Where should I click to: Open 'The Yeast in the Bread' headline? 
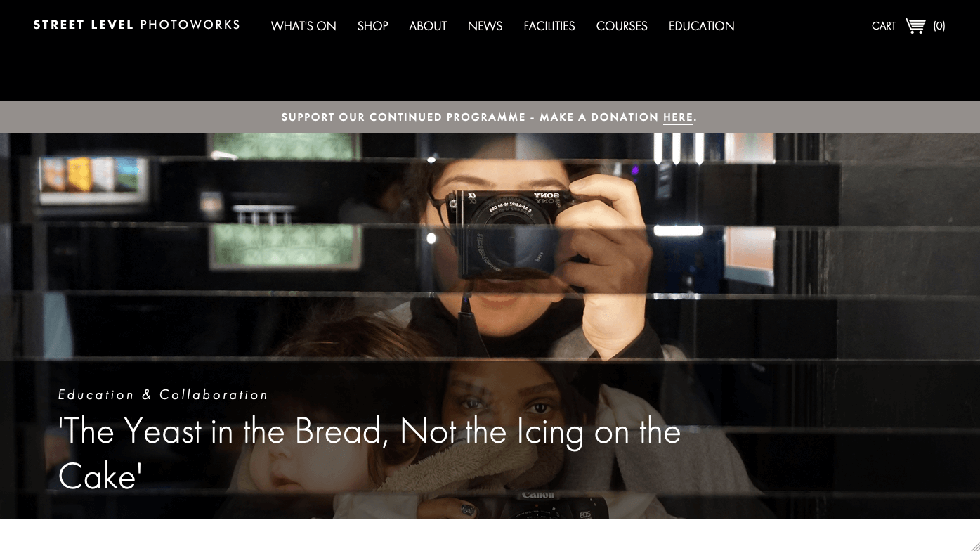(x=370, y=454)
